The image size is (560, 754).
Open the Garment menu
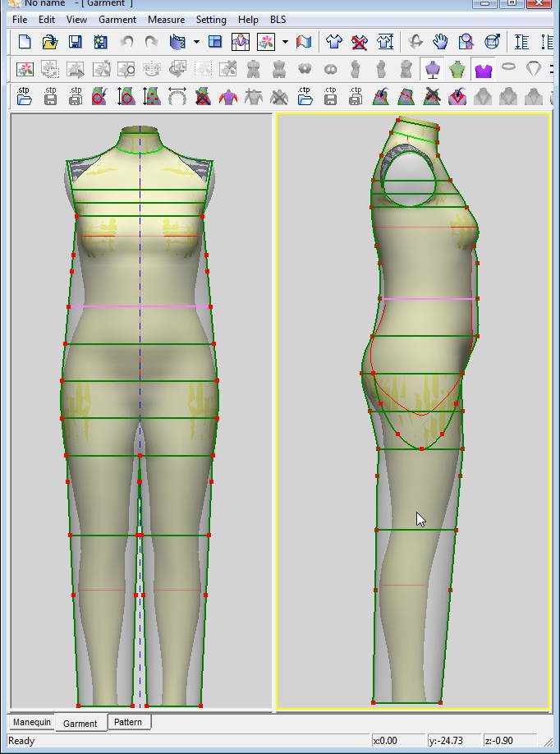pos(117,20)
